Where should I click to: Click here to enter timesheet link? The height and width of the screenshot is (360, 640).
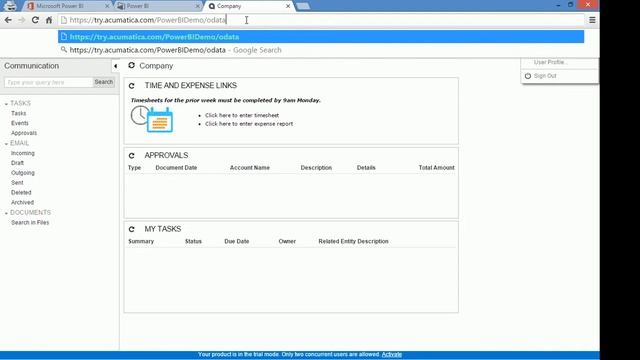242,115
